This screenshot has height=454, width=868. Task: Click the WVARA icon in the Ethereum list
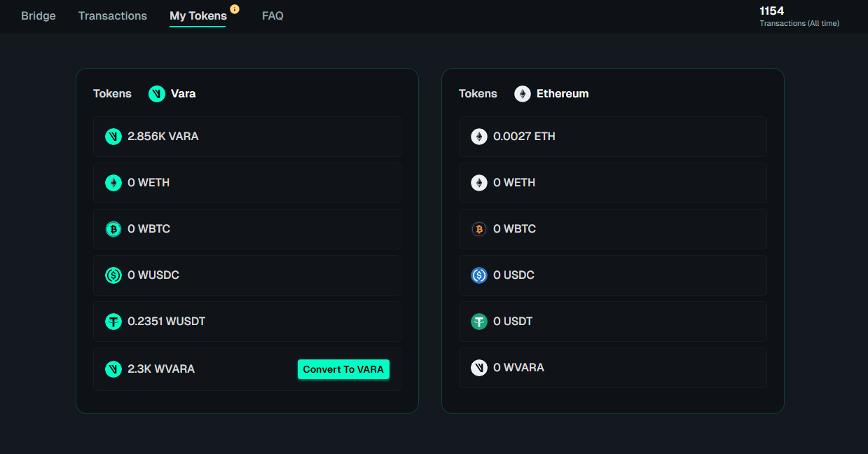pyautogui.click(x=479, y=368)
